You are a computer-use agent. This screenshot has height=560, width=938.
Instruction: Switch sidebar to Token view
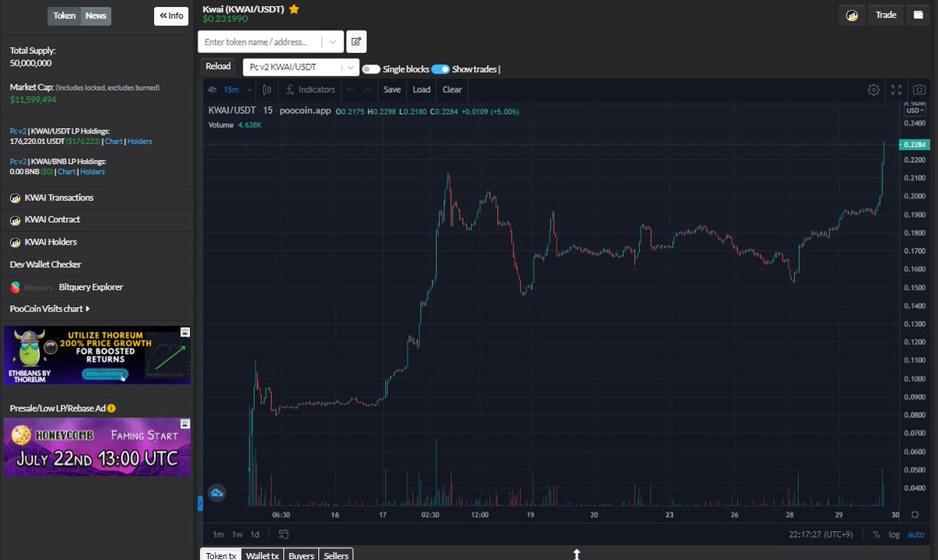pyautogui.click(x=64, y=16)
